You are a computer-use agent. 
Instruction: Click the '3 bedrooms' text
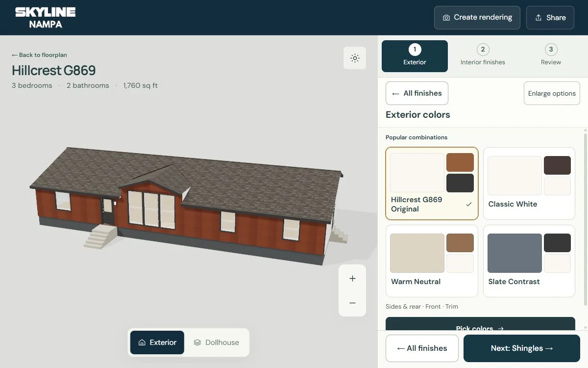(x=32, y=85)
